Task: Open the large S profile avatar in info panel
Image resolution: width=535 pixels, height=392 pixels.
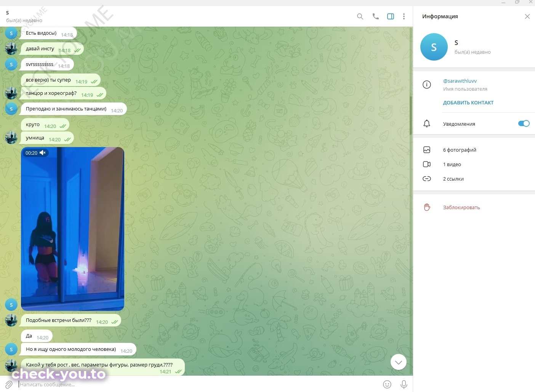Action: click(x=434, y=47)
